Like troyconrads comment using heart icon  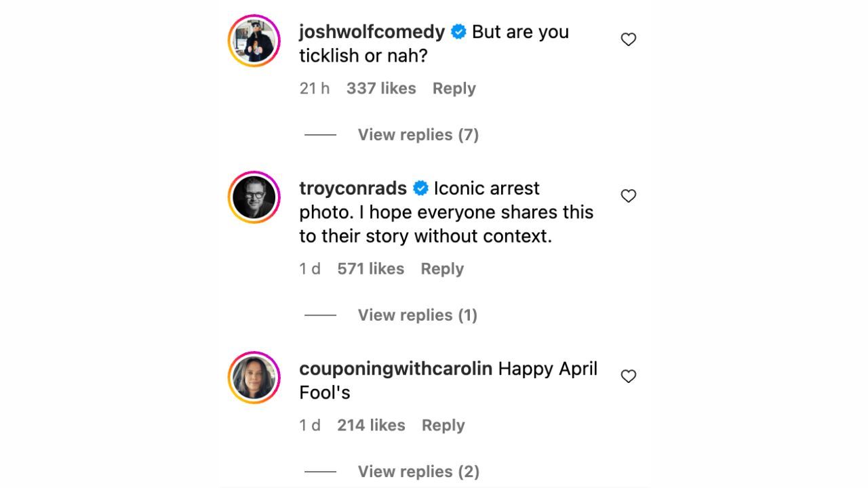point(629,196)
